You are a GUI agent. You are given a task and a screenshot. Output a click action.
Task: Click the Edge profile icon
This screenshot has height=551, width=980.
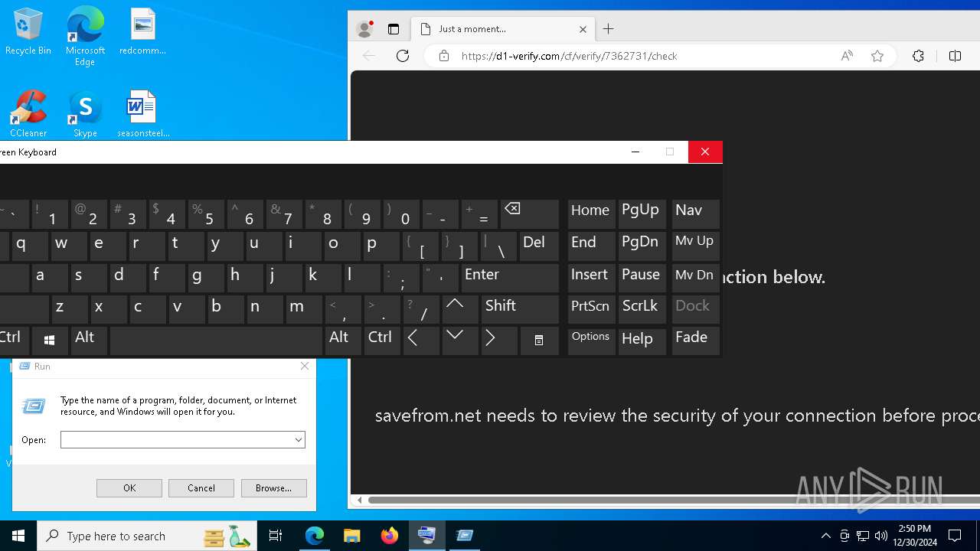coord(365,29)
